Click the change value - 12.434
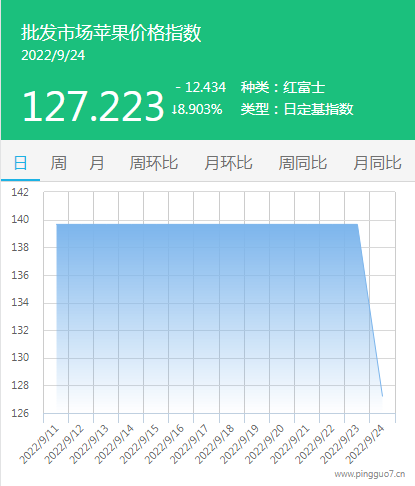The height and width of the screenshot is (486, 415). tap(201, 87)
